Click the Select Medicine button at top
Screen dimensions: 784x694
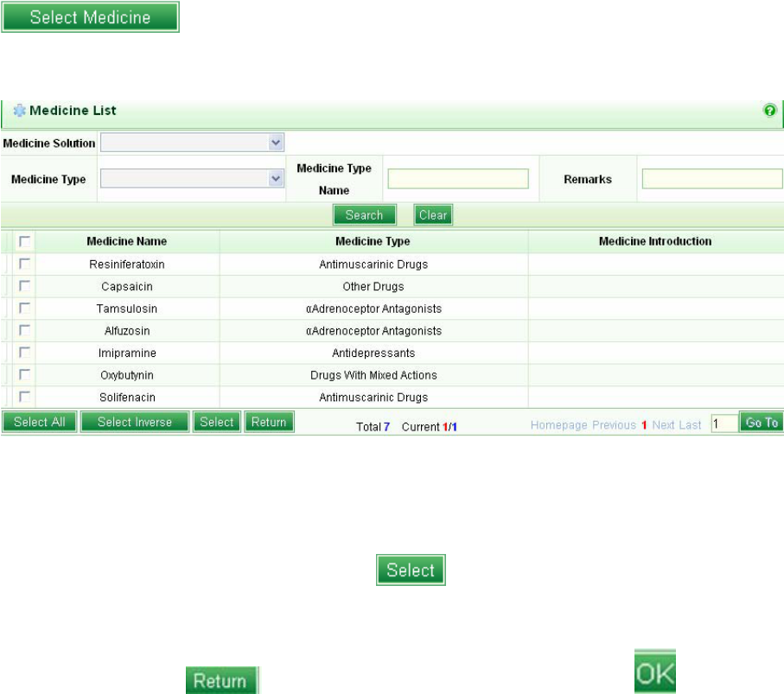(x=90, y=17)
